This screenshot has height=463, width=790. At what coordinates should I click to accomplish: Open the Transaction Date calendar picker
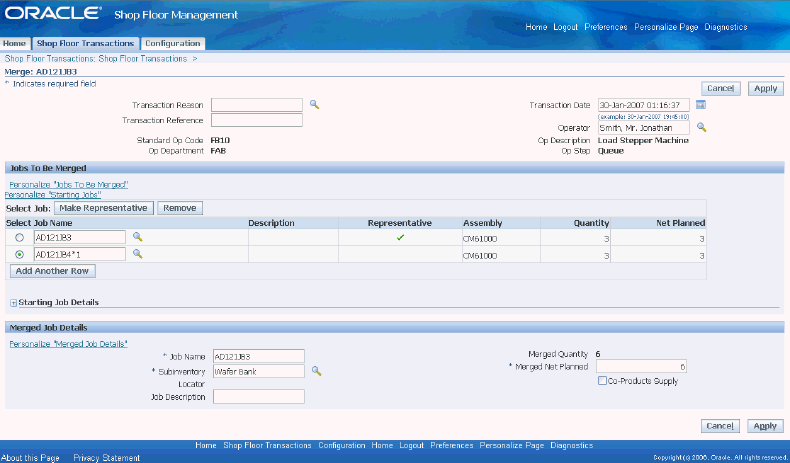point(701,105)
